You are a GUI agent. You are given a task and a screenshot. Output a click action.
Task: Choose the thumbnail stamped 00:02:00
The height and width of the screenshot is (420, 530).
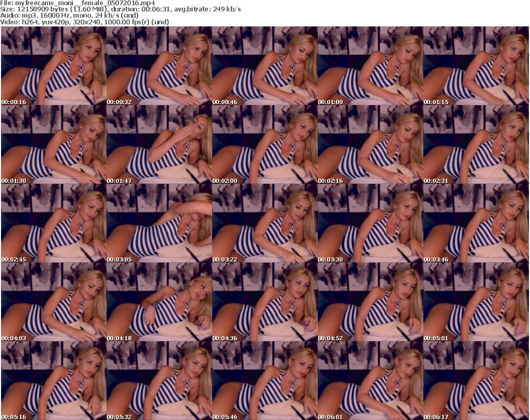[264, 144]
